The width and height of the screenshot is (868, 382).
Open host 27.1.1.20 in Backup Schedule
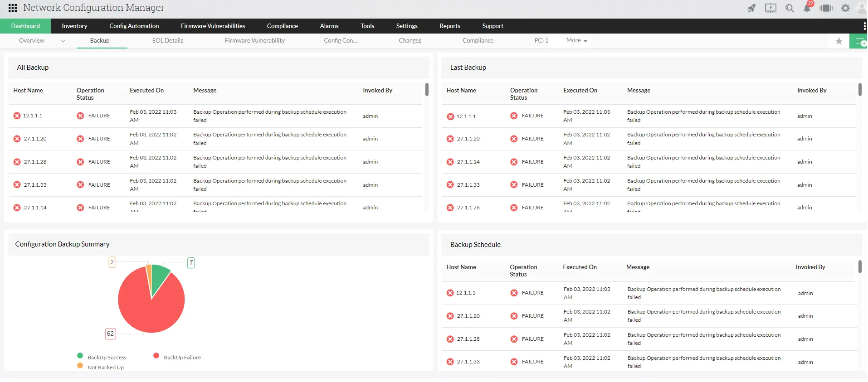[x=468, y=316]
